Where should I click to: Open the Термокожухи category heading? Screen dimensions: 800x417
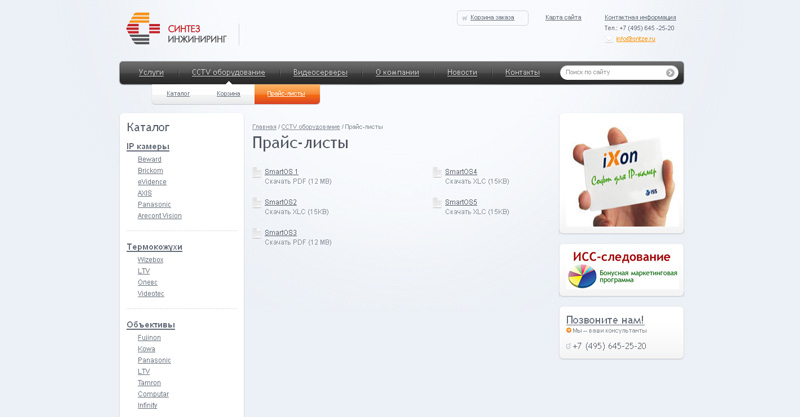[155, 247]
